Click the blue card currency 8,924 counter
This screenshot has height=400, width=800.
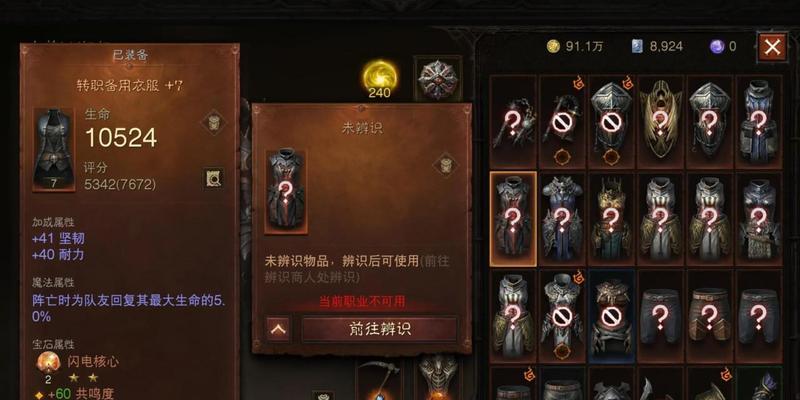pos(657,46)
